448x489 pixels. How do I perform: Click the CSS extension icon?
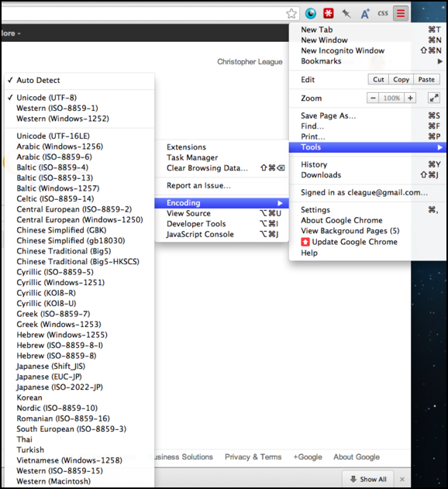pyautogui.click(x=383, y=13)
